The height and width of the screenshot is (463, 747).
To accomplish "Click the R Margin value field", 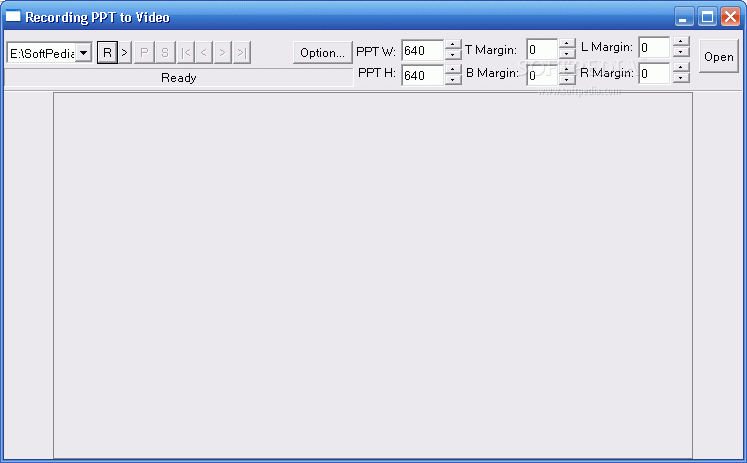I will pyautogui.click(x=655, y=73).
